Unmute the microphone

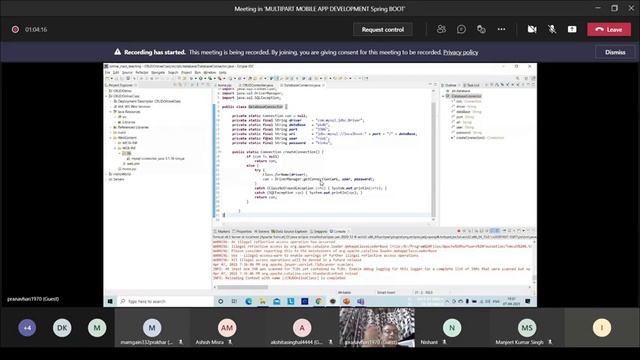(552, 29)
